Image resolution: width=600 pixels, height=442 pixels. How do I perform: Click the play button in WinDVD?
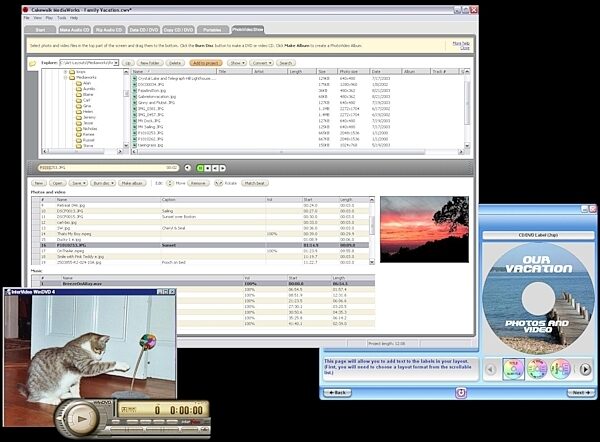click(81, 419)
